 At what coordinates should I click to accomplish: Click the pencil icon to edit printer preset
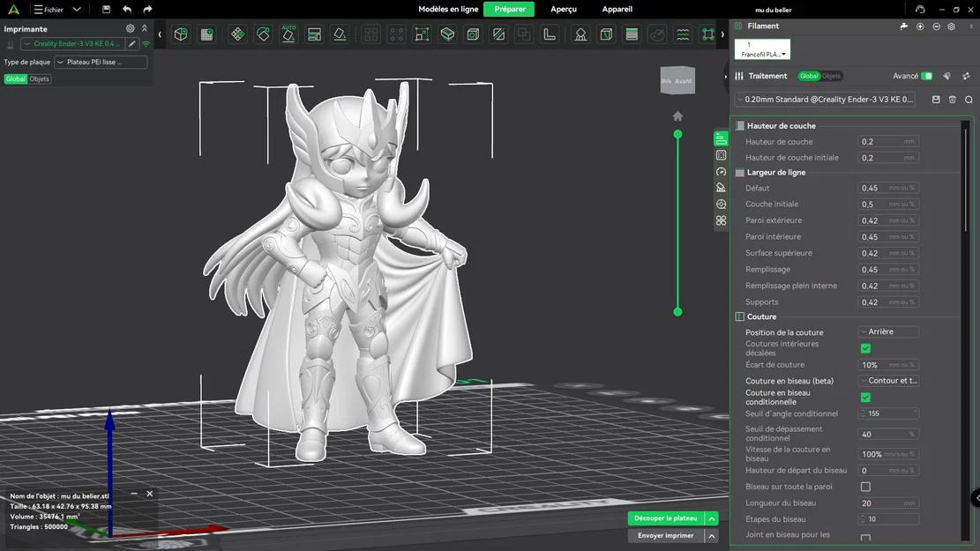coord(132,44)
